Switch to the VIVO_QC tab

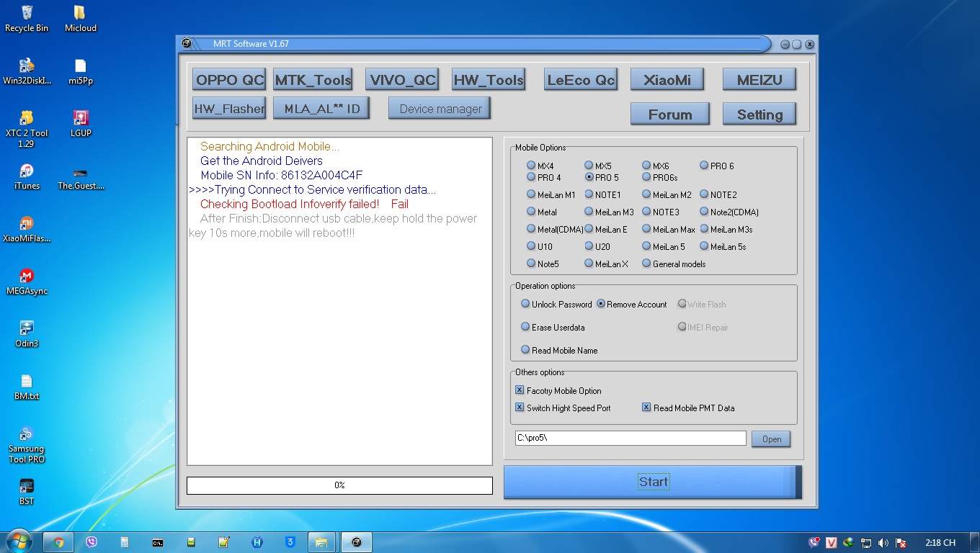point(402,79)
